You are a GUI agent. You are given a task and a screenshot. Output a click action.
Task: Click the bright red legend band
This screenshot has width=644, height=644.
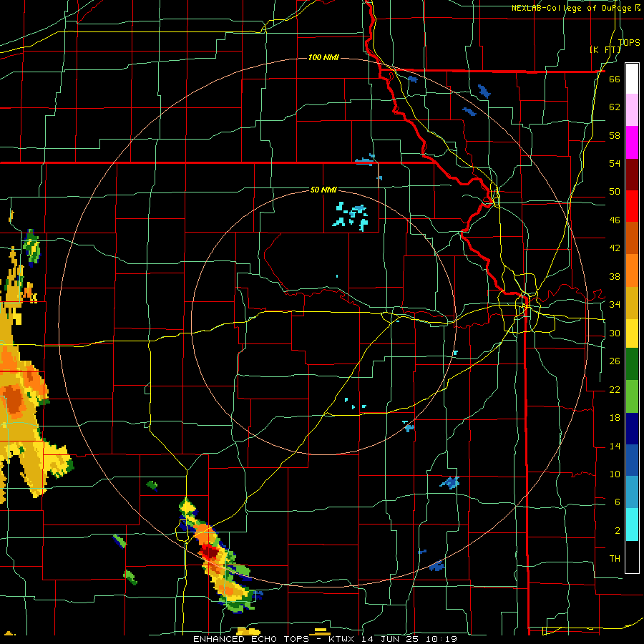pyautogui.click(x=632, y=206)
